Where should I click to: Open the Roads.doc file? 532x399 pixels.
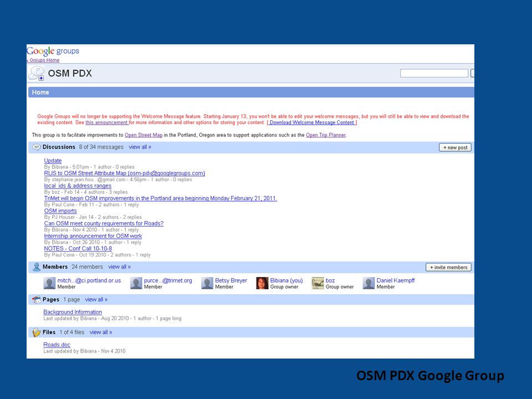[57, 345]
